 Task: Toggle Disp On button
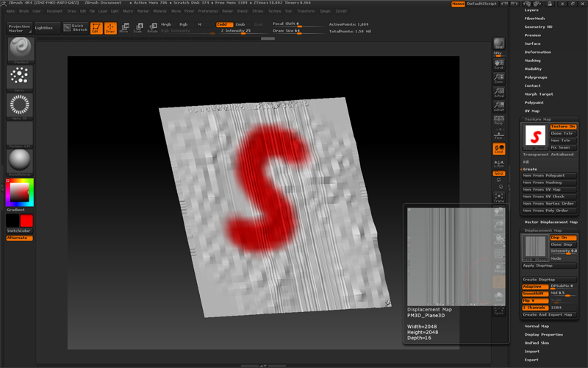(x=563, y=238)
